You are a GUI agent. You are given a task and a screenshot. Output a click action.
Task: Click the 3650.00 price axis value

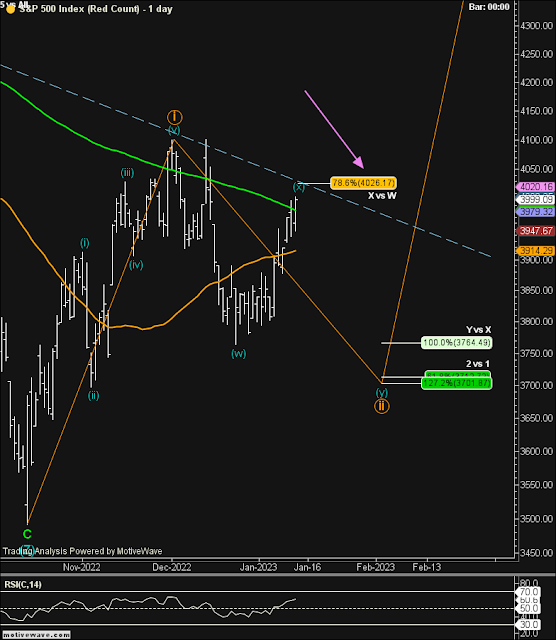click(536, 418)
